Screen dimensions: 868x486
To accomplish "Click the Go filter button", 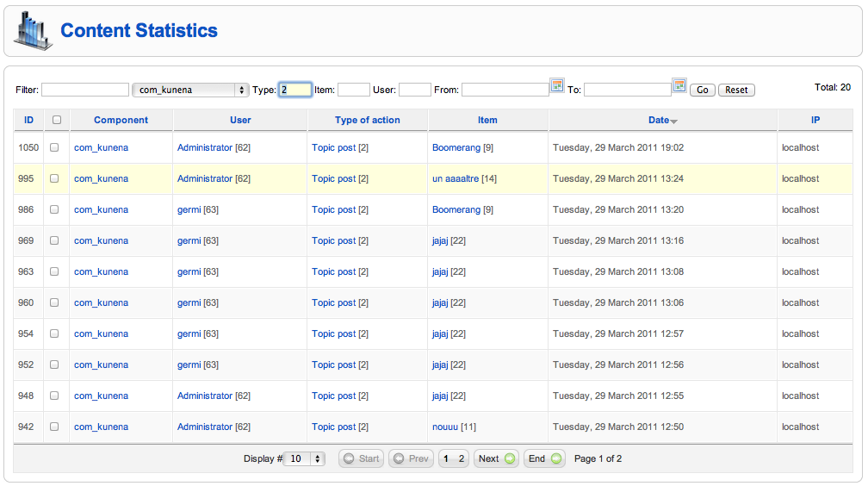I will [x=703, y=90].
